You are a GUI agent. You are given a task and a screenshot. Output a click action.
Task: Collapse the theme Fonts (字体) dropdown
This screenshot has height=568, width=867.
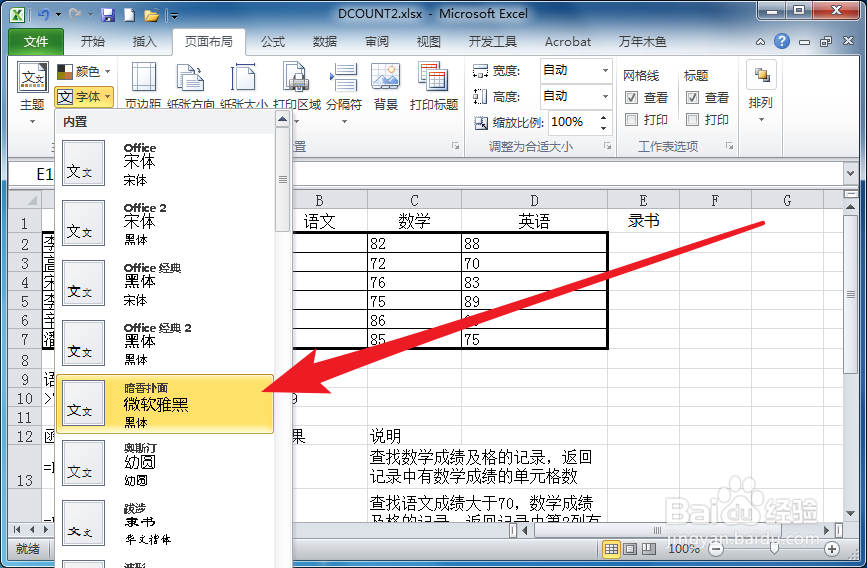pyautogui.click(x=84, y=97)
